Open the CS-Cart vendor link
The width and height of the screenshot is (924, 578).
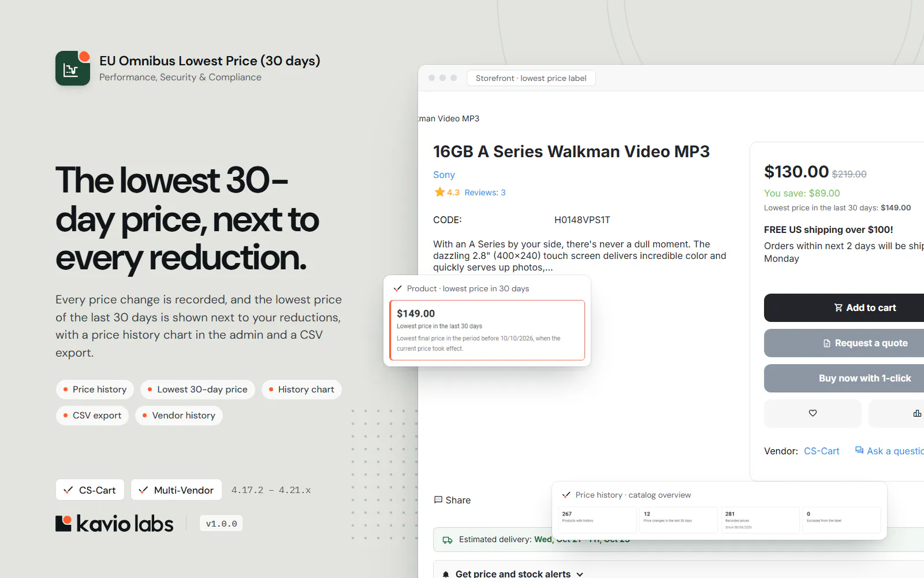[x=821, y=451]
